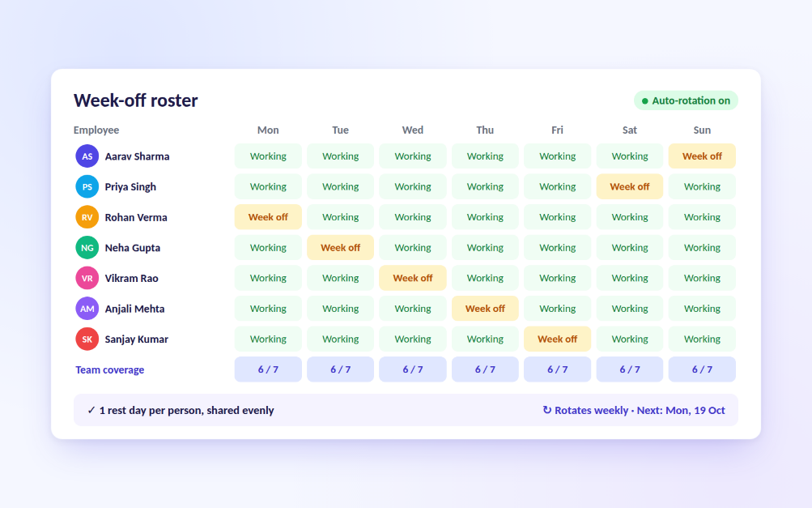Toggle the Auto-rotation on badge
The image size is (812, 508).
686,100
